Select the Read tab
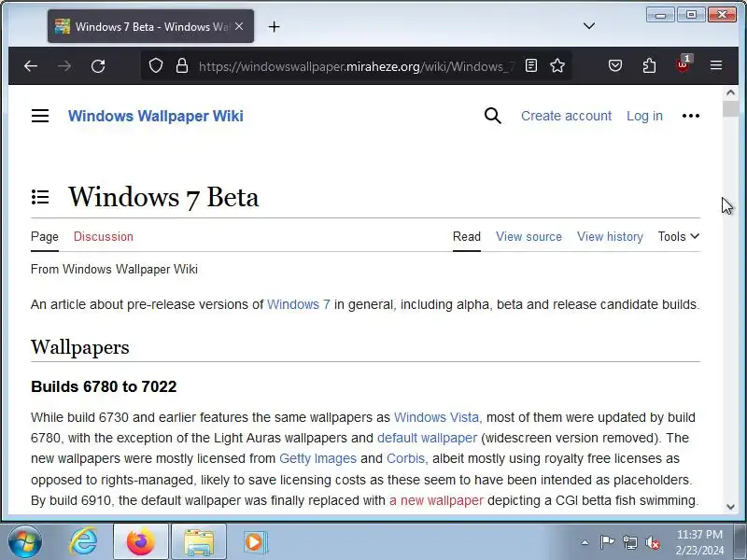 point(466,237)
